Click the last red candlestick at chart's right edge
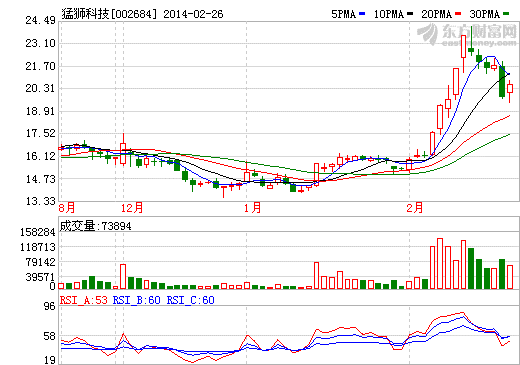 click(510, 88)
